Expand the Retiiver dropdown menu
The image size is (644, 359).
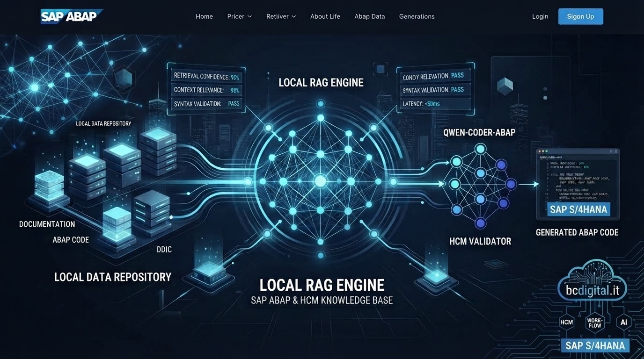click(x=281, y=16)
